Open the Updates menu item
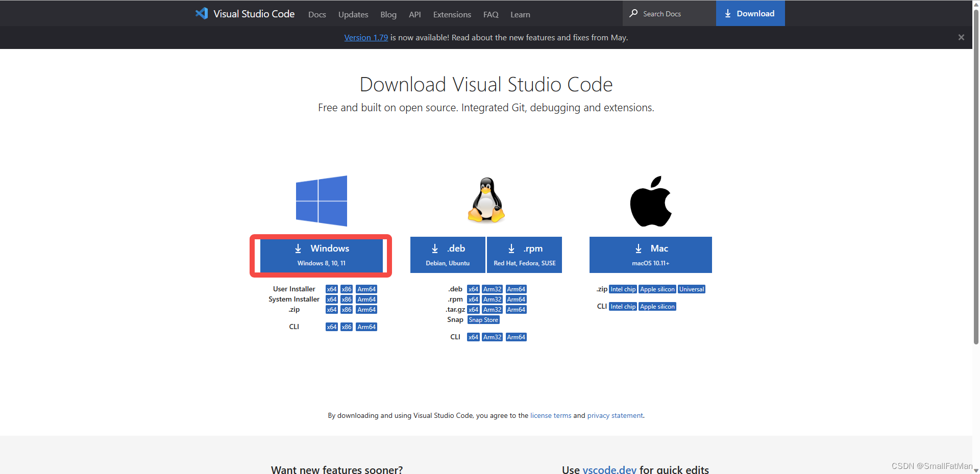The height and width of the screenshot is (474, 980). point(353,14)
